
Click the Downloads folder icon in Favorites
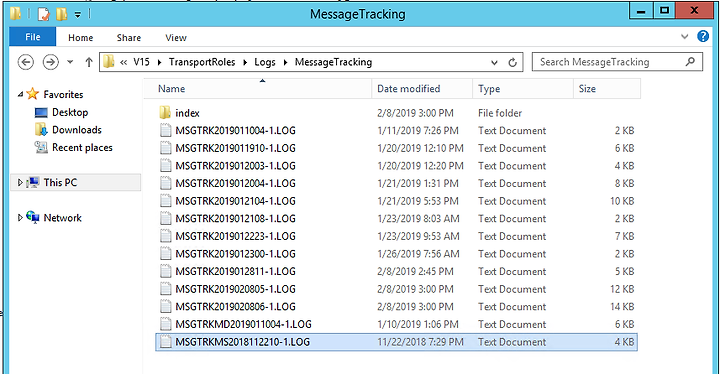(x=41, y=130)
